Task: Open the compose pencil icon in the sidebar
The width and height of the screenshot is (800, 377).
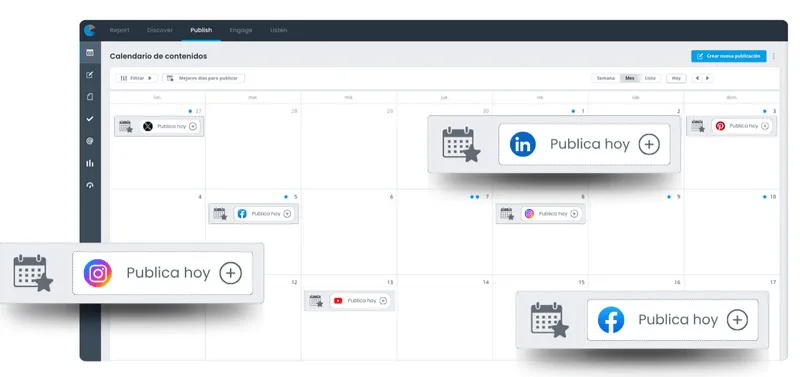Action: pos(90,75)
